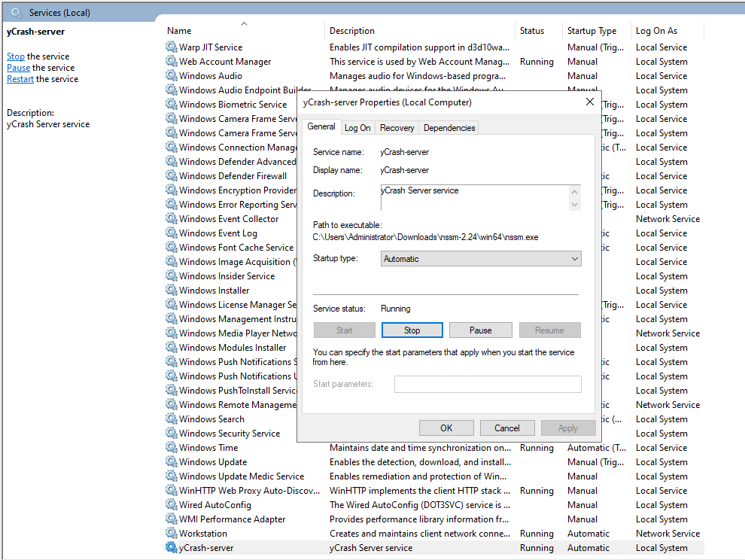Viewport: 745px width, 560px height.
Task: Switch to the Dependencies tab
Action: click(x=449, y=128)
